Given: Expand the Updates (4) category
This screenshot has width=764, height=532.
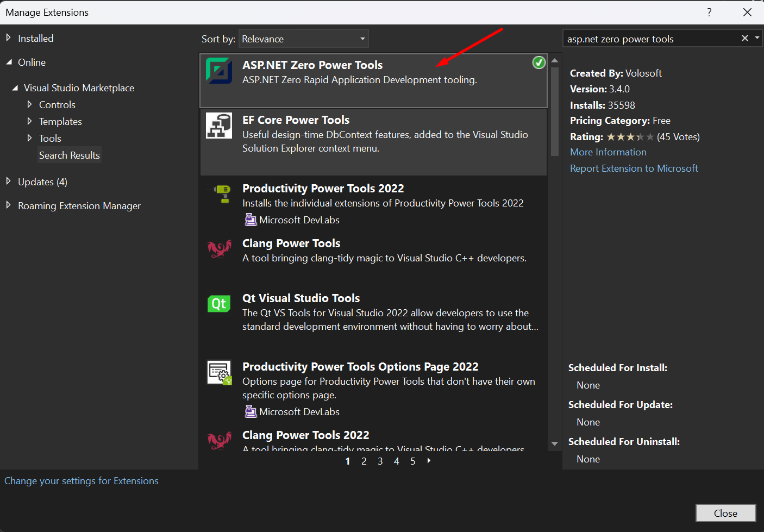Looking at the screenshot, I should tap(8, 181).
